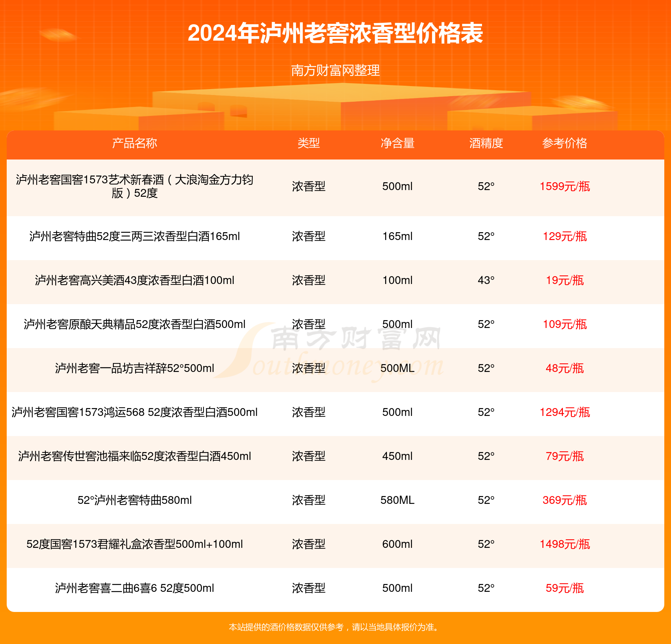
Task: Select product name 国窖1573艺术新春酒 大浪淘金方力钧版
Action: pyautogui.click(x=135, y=186)
